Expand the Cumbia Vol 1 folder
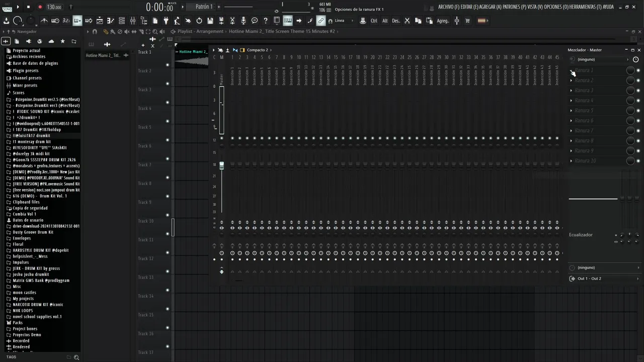 point(24,214)
